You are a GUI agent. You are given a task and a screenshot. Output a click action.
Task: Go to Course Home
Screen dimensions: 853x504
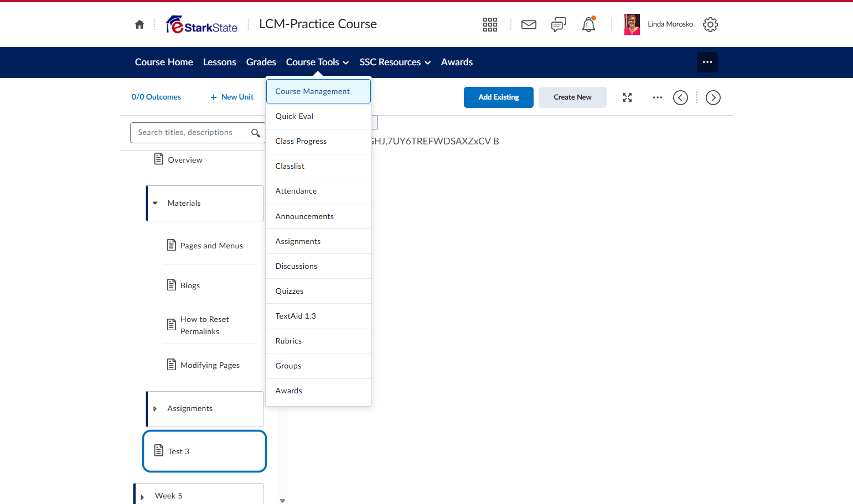pyautogui.click(x=164, y=62)
